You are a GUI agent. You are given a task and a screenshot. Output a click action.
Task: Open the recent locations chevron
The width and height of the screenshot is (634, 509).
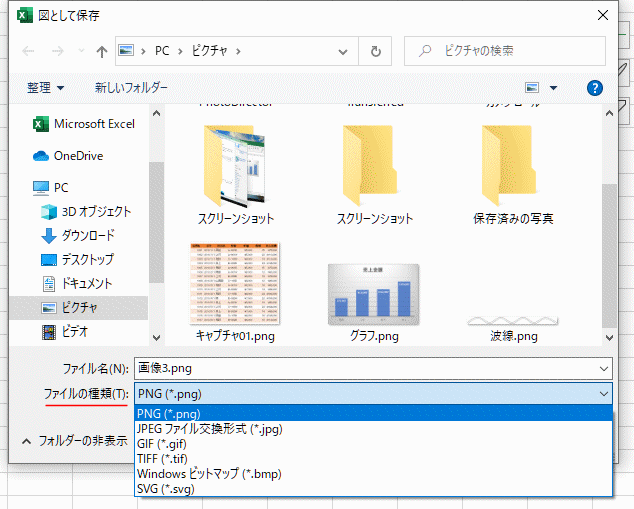[81, 51]
